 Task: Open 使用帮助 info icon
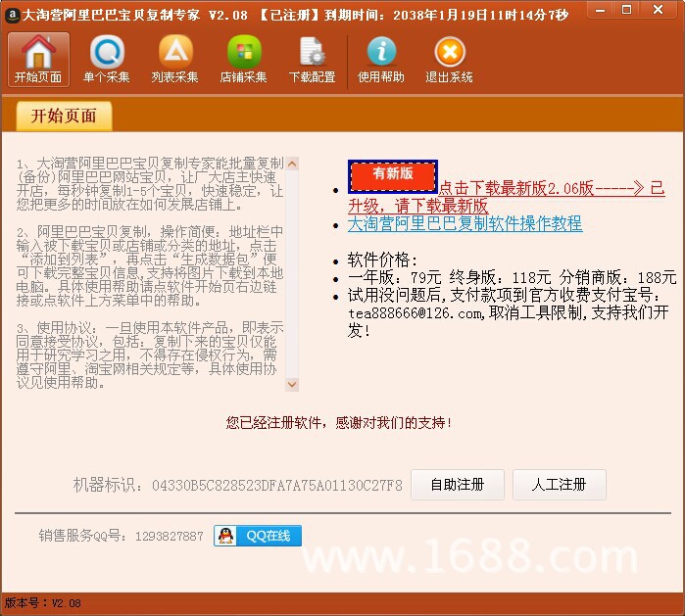click(x=381, y=60)
